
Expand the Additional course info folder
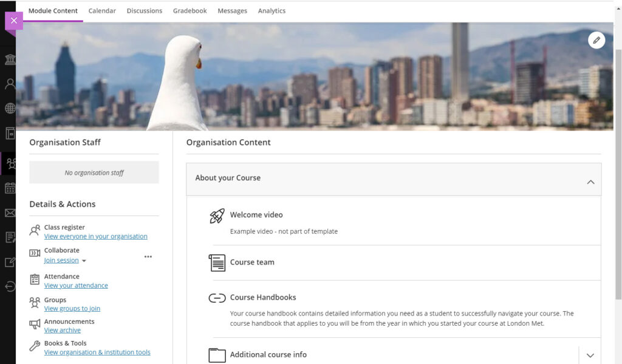590,356
